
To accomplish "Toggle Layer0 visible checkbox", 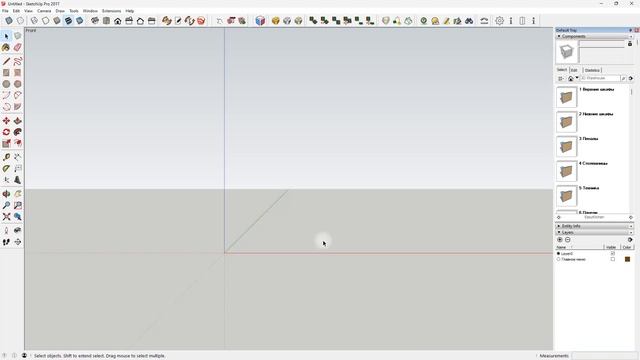I will [613, 253].
